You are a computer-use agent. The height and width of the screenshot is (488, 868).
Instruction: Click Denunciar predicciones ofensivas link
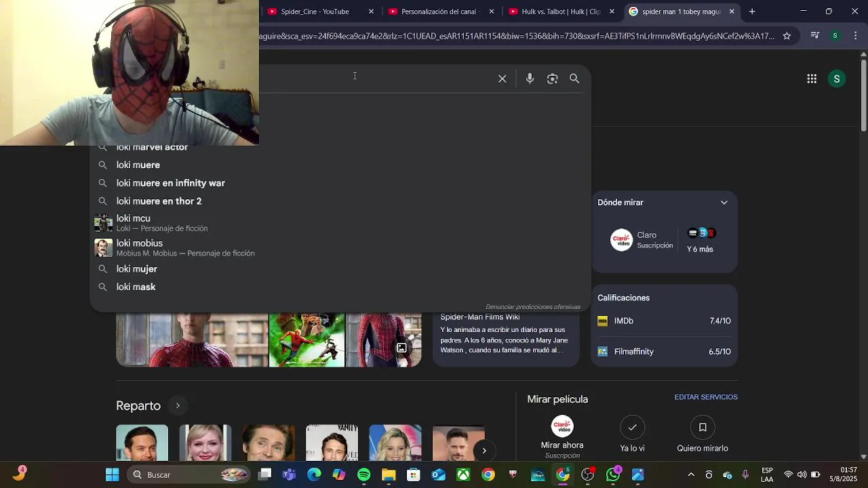(x=533, y=307)
